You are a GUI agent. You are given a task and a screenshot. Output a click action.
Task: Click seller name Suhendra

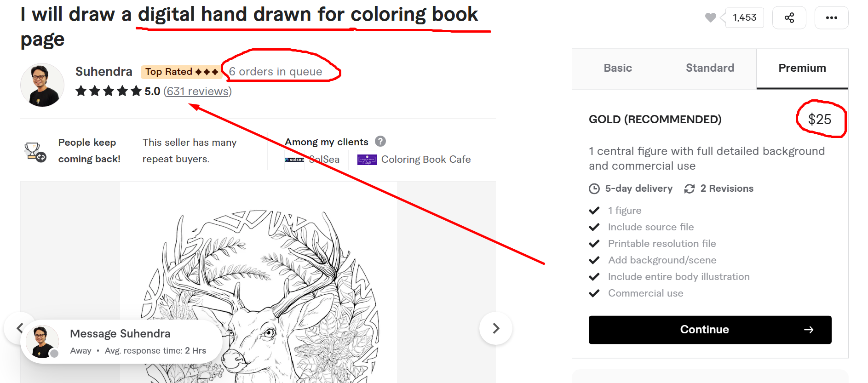coord(103,72)
